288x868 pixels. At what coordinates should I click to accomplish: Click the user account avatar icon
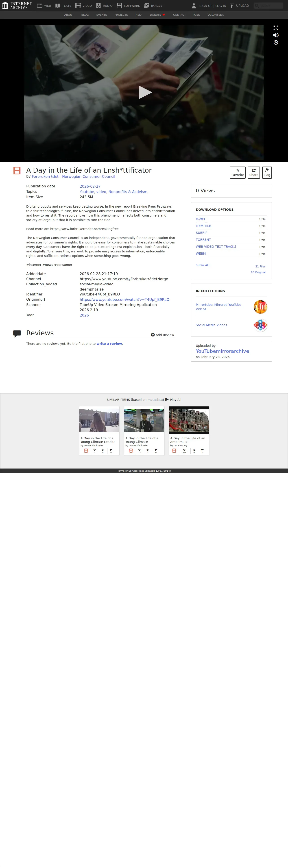194,6
